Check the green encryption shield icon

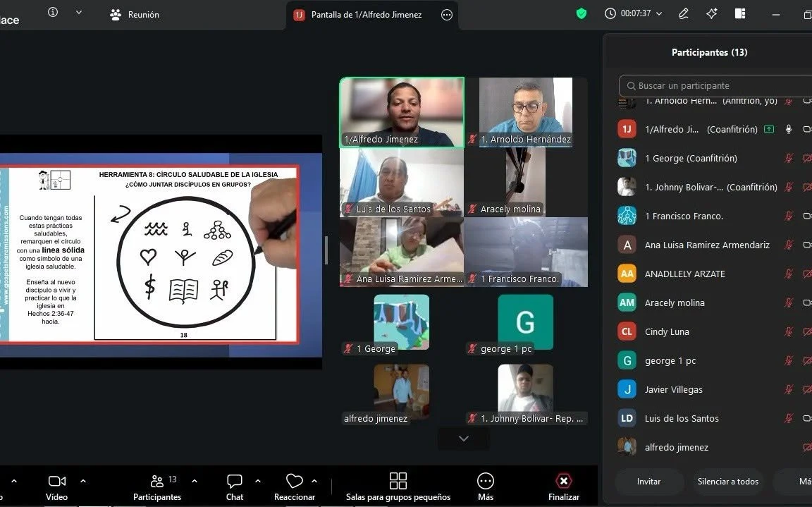tap(582, 13)
